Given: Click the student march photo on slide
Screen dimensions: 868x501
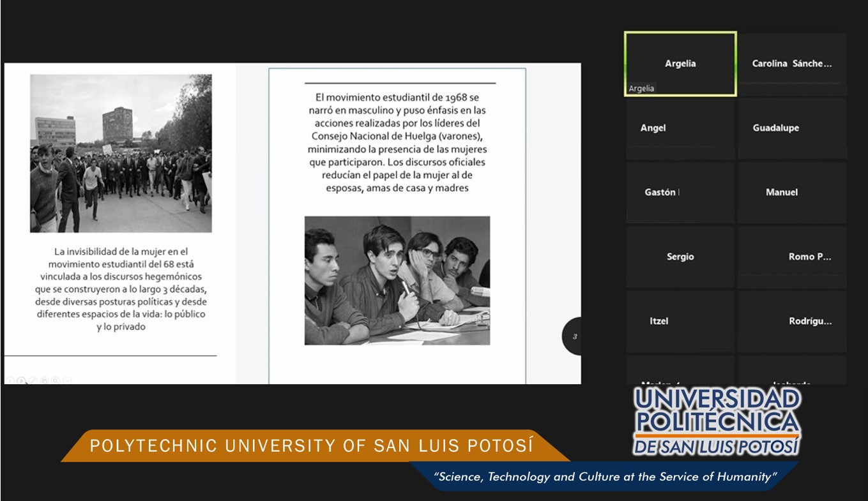Looking at the screenshot, I should (121, 153).
